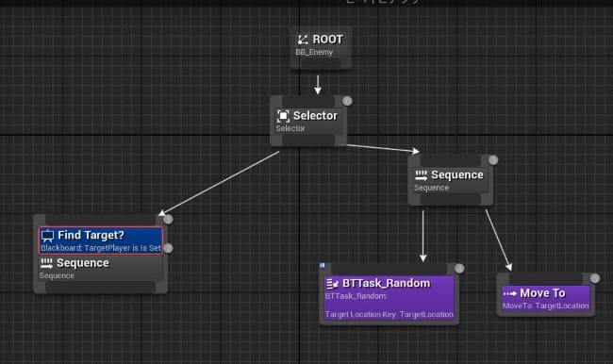This screenshot has width=613, height=364.
Task: Click the Find Target? decorator index badge
Action: click(x=168, y=248)
